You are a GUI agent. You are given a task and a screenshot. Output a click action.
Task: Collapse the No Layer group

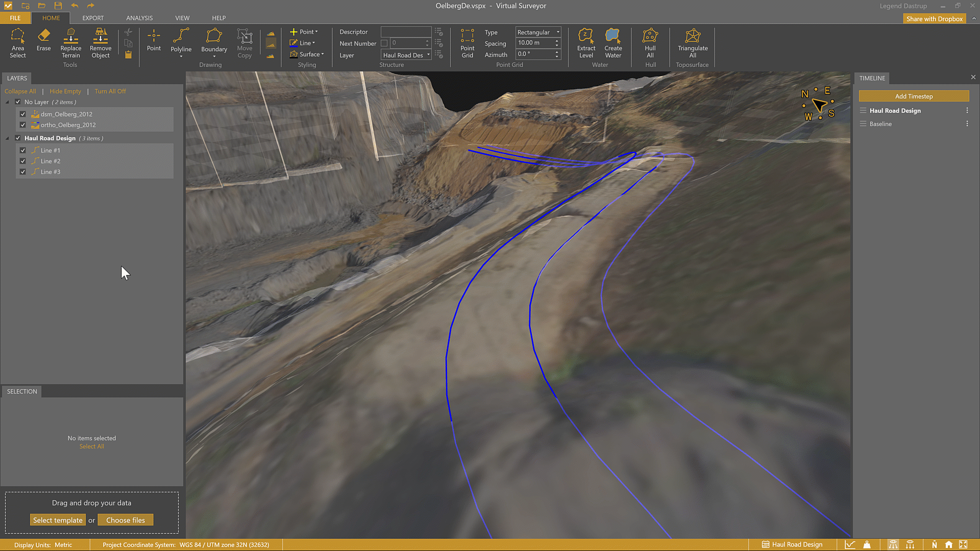[8, 102]
